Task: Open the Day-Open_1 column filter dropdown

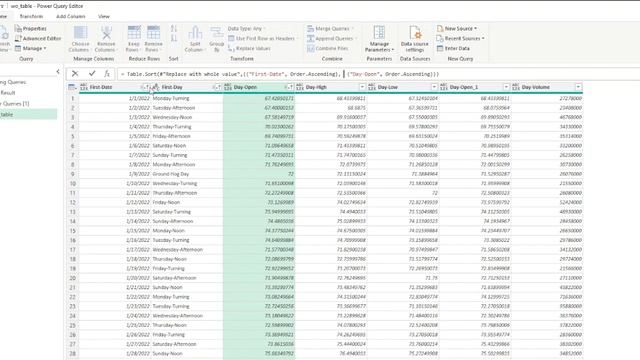Action: pos(506,87)
